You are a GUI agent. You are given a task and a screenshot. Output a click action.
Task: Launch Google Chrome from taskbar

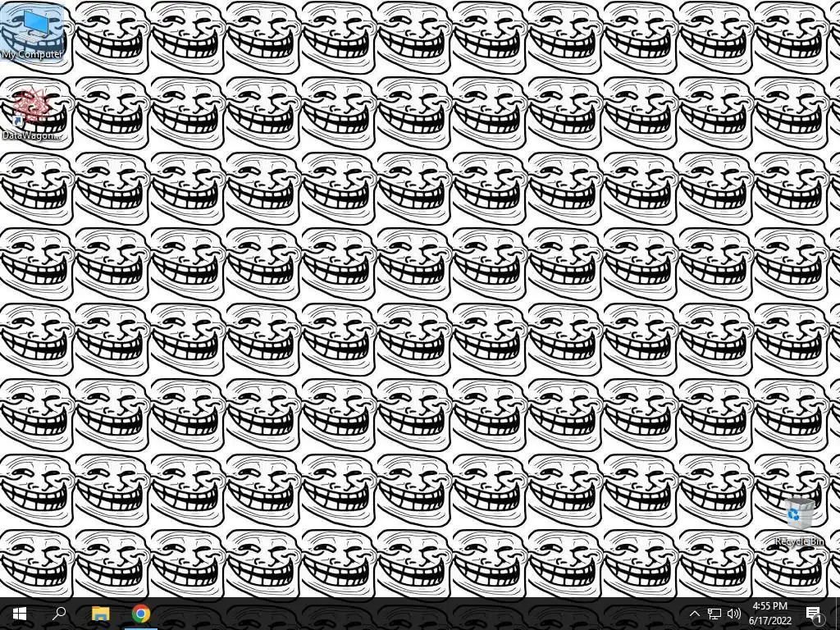(x=141, y=614)
